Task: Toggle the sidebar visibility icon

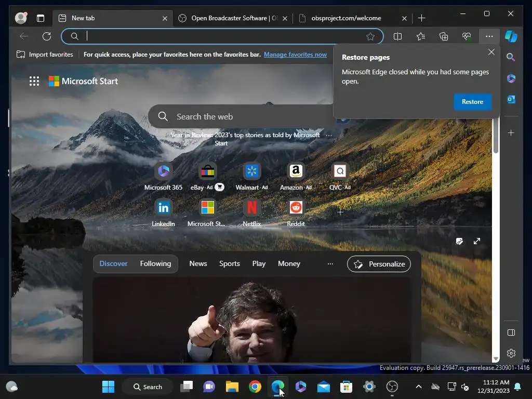Action: [x=511, y=332]
